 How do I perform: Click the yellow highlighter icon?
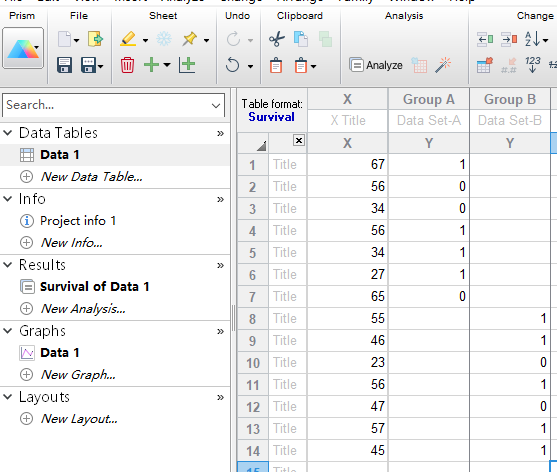[x=128, y=39]
